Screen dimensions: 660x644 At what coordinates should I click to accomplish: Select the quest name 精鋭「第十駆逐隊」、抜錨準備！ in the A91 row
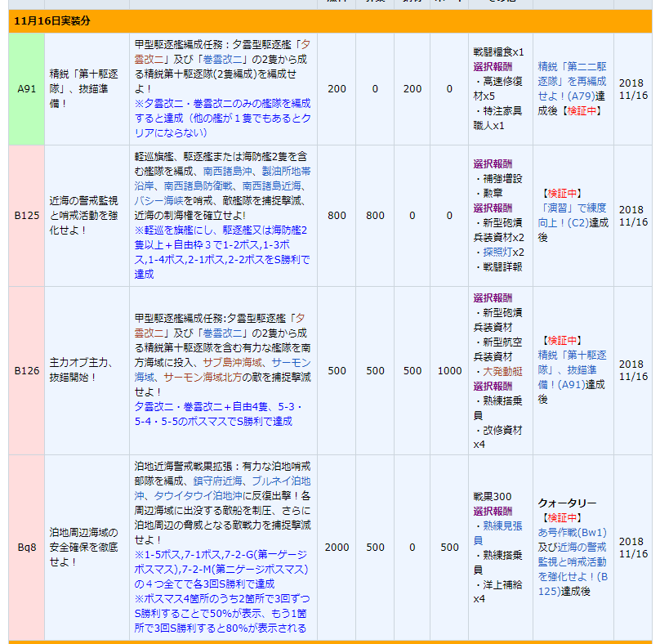tap(84, 89)
